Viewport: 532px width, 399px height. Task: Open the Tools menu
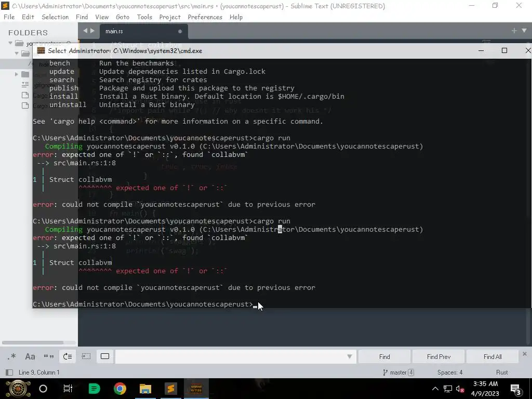point(144,17)
